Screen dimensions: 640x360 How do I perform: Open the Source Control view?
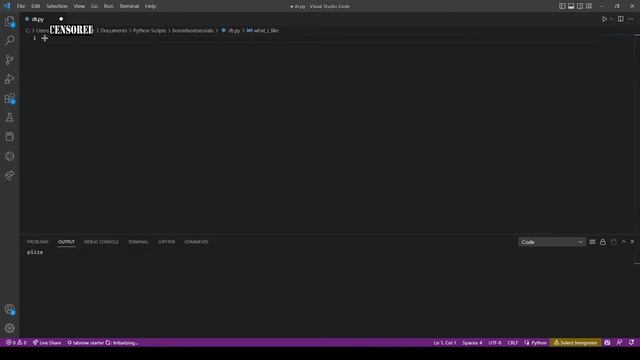click(9, 60)
